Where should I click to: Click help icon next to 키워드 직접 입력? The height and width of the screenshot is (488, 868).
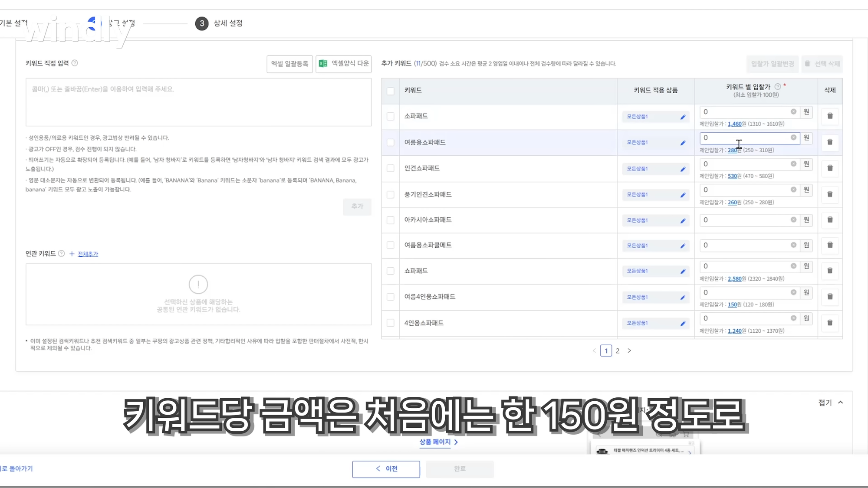75,63
